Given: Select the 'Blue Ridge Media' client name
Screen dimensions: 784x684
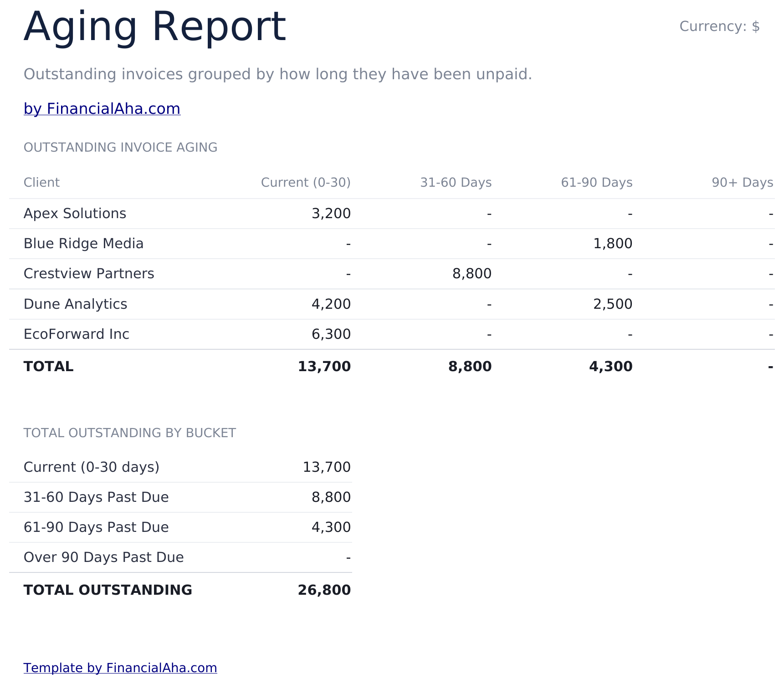Looking at the screenshot, I should pyautogui.click(x=84, y=244).
